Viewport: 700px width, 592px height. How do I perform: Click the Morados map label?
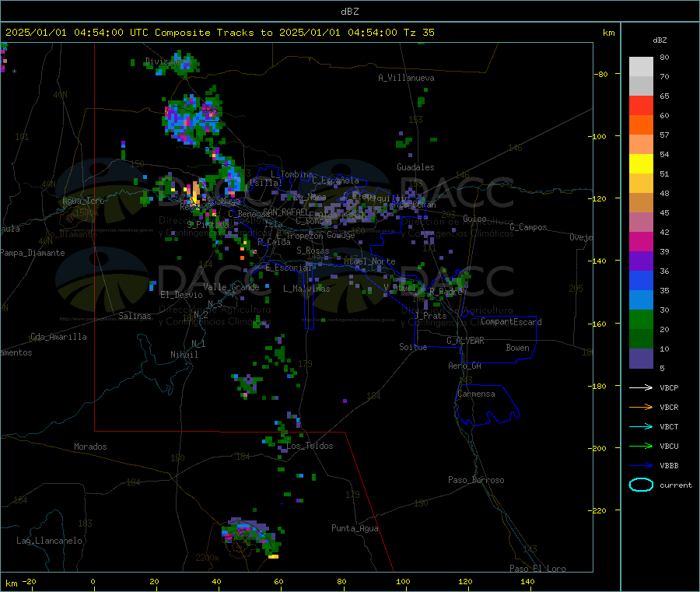point(90,447)
